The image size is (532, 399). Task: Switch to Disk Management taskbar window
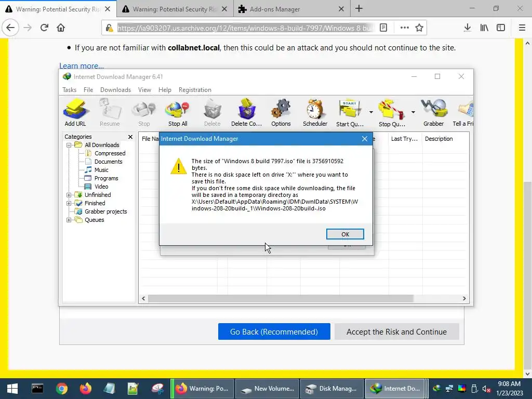[x=331, y=389]
